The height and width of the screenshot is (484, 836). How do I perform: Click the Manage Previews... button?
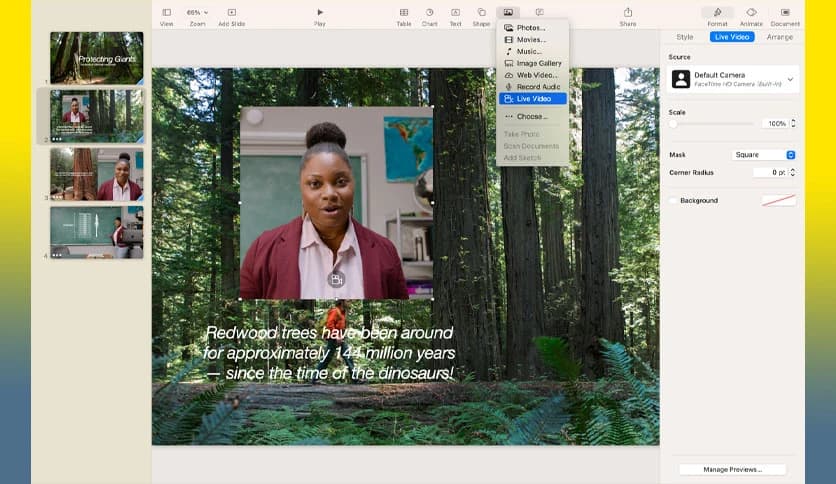coord(732,470)
